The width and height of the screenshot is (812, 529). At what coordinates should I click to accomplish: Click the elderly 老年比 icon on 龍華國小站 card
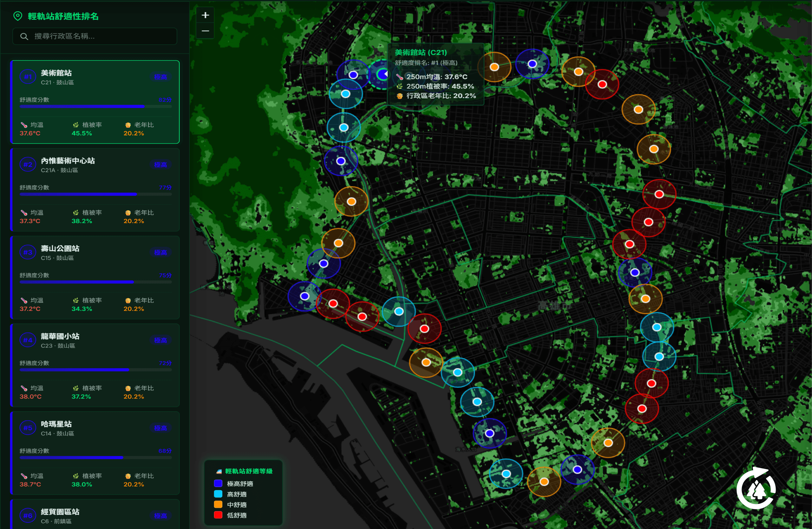pyautogui.click(x=128, y=388)
